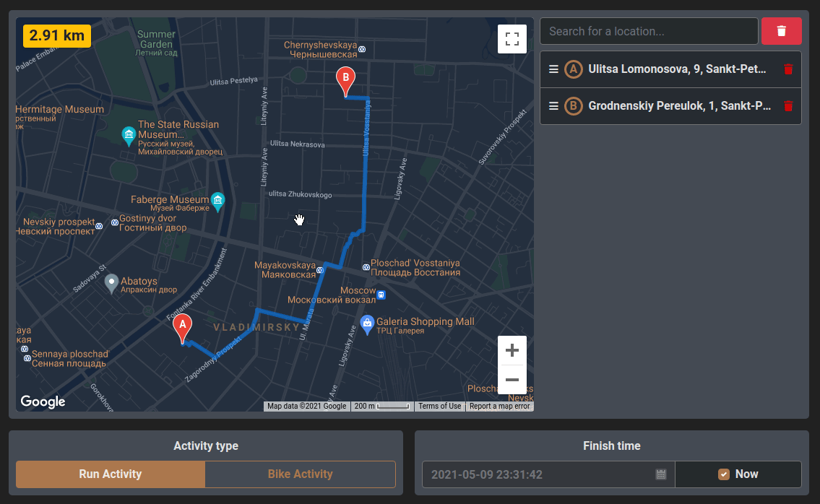Select Run Activity type

coord(111,474)
